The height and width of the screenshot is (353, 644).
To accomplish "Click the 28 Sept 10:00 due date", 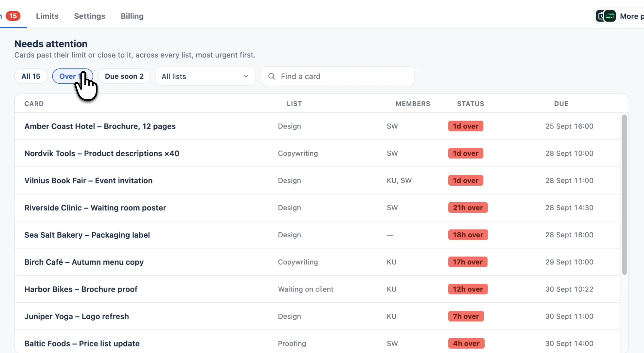I will tap(569, 153).
